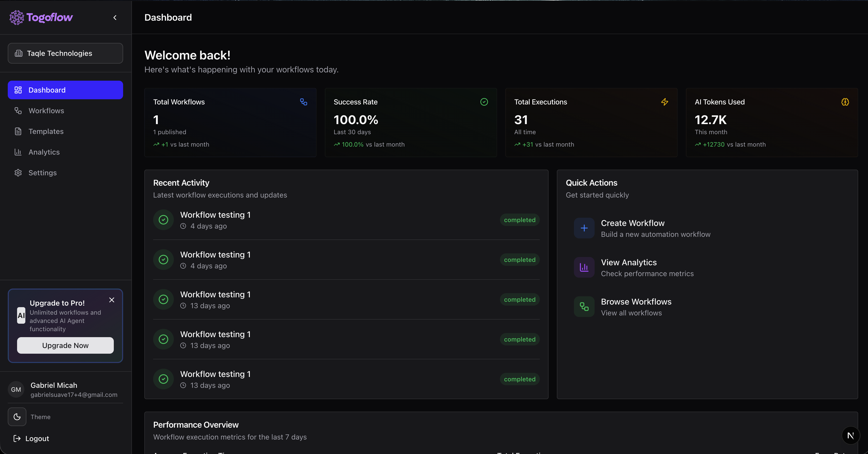Screen dimensions: 868x454
Task: Click the View Analytics chart icon
Action: click(x=584, y=267)
